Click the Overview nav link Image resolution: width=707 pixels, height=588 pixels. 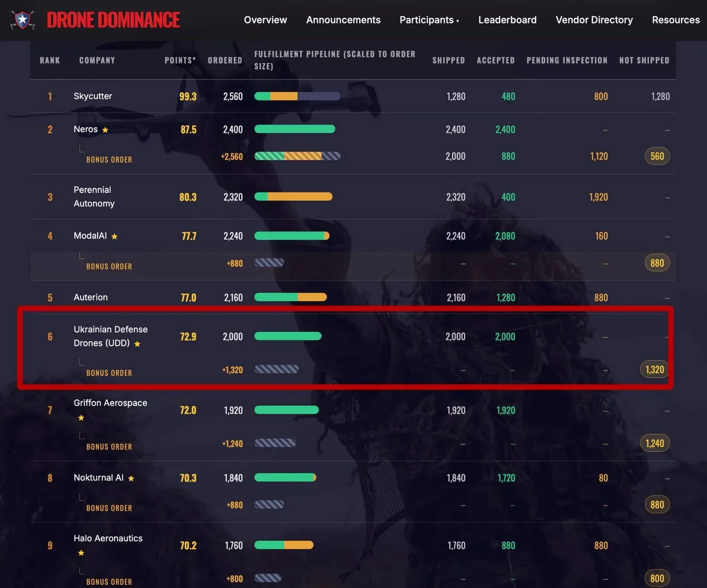tap(265, 20)
